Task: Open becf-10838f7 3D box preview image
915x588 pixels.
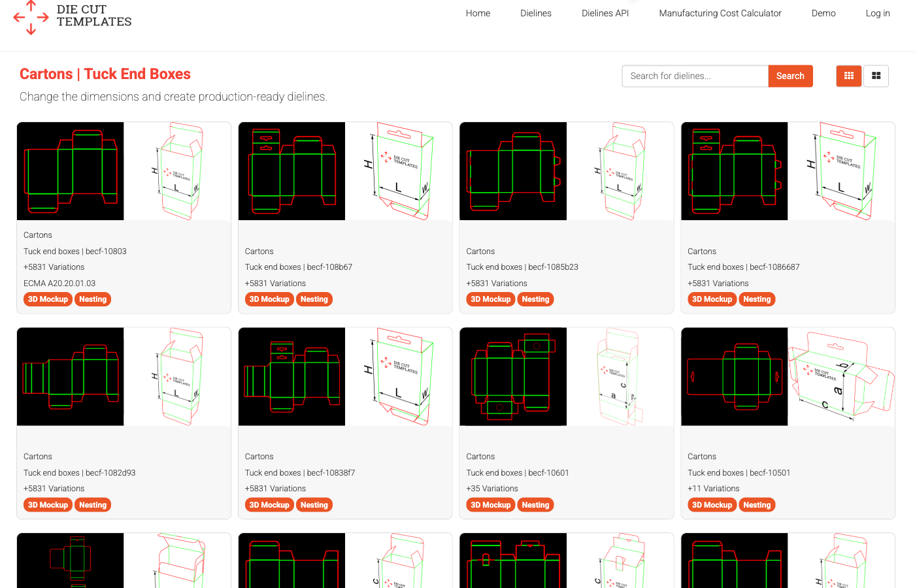Action: 399,377
